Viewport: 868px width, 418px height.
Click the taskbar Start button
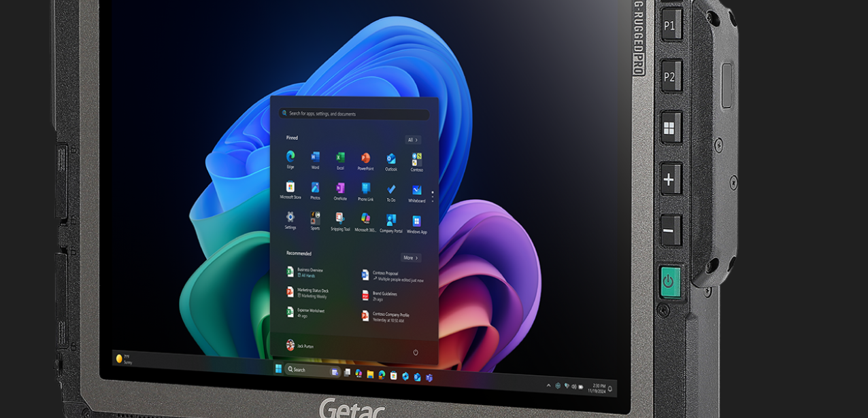[x=278, y=368]
